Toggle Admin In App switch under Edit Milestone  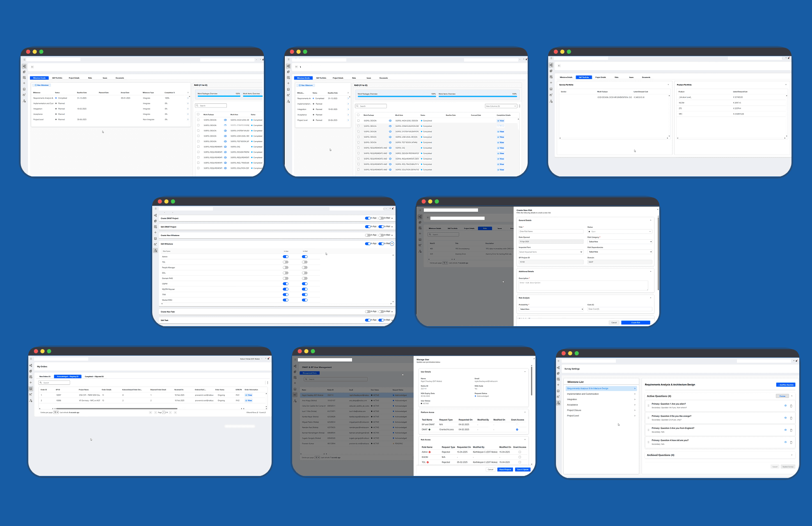pyautogui.click(x=286, y=257)
